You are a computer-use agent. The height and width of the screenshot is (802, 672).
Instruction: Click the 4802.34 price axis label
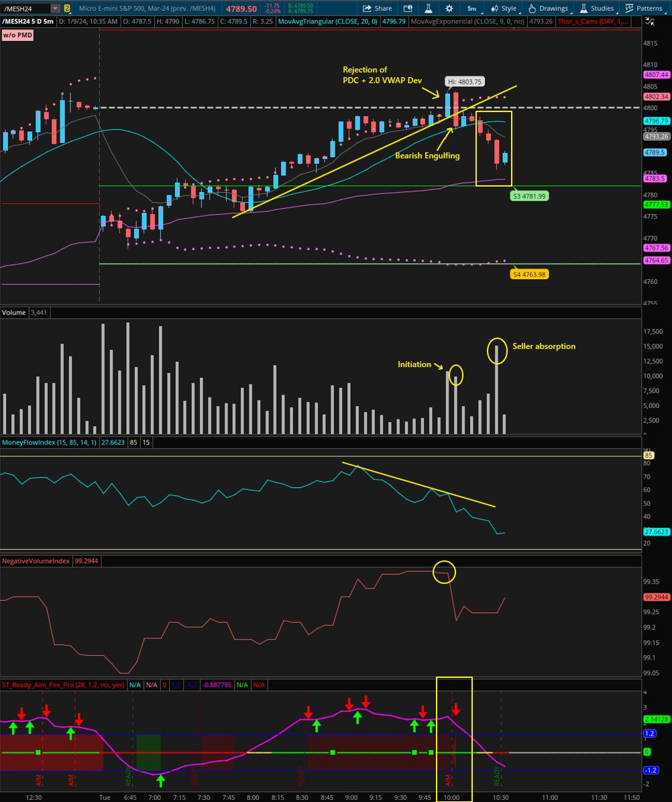pyautogui.click(x=656, y=97)
